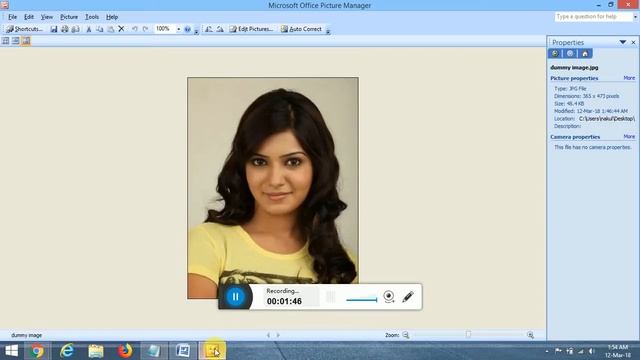Click the pencil annotate icon on recorder
Viewport: 640px width, 360px height.
tap(408, 297)
